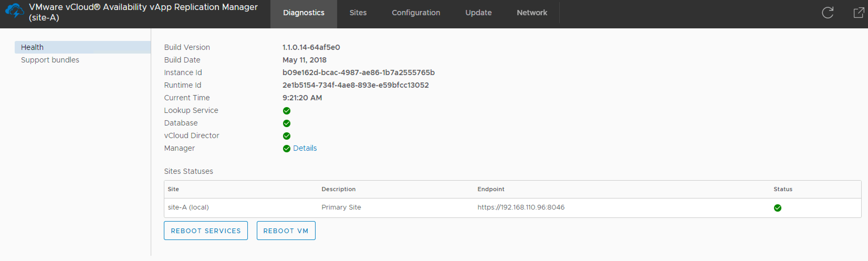Open Support bundles in sidebar
868x261 pixels.
(x=50, y=60)
